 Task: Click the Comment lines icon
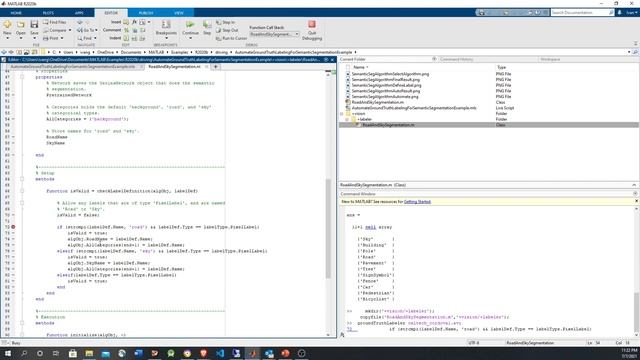(126, 30)
